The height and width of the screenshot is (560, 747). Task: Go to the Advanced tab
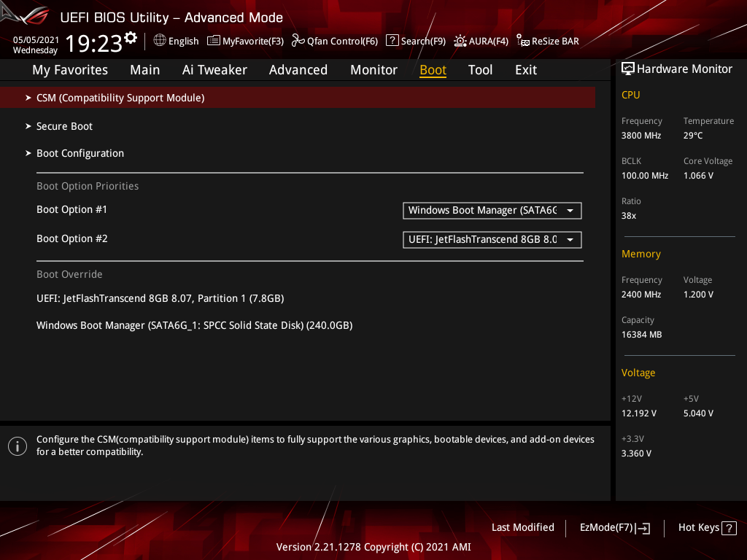298,70
